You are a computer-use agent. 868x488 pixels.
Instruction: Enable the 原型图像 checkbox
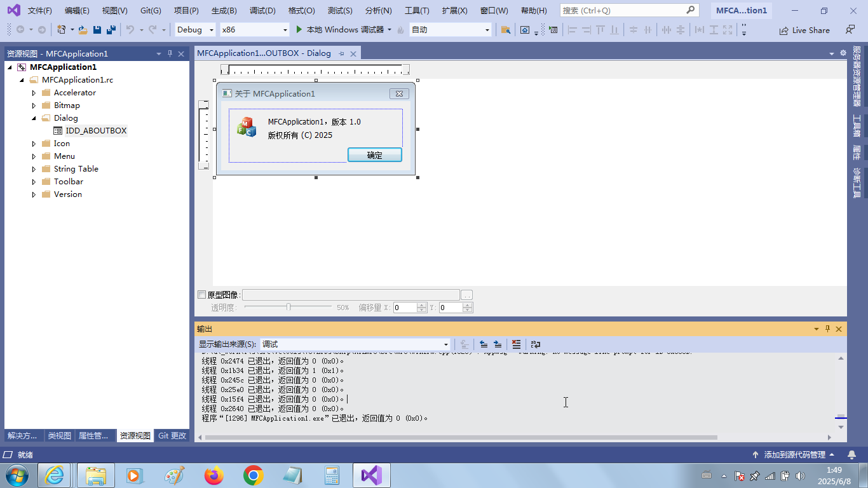[x=202, y=295]
